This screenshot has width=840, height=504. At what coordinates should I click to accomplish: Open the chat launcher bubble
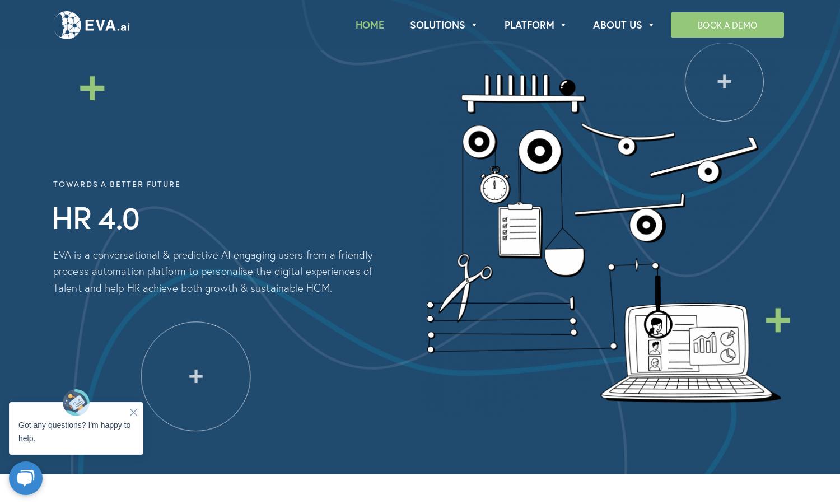point(26,478)
